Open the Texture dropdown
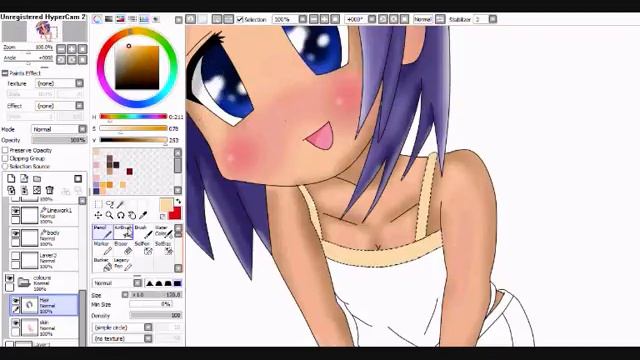The height and width of the screenshot is (360, 640). (x=79, y=83)
